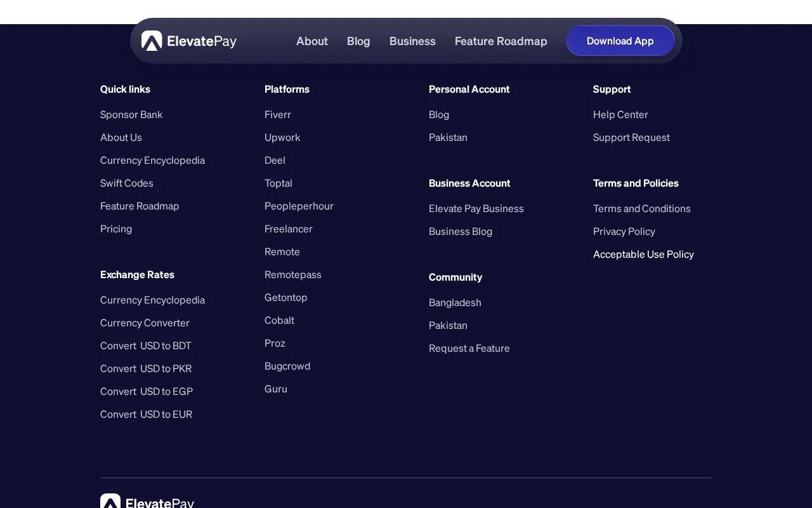The image size is (812, 508).
Task: Click the ElevatePay logo in the header
Action: click(189, 41)
